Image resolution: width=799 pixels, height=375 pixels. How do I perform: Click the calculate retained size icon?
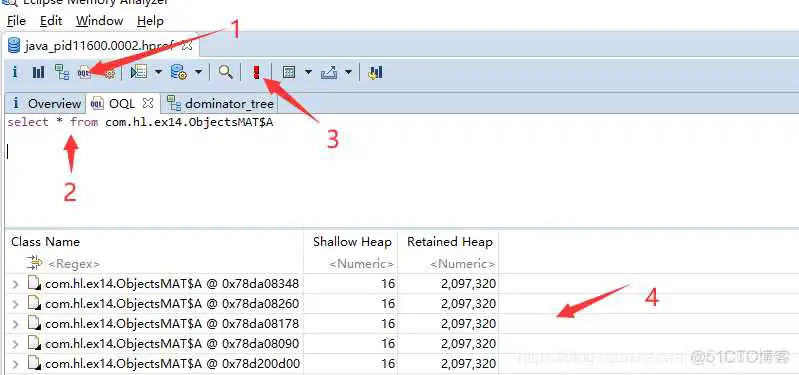[x=289, y=72]
